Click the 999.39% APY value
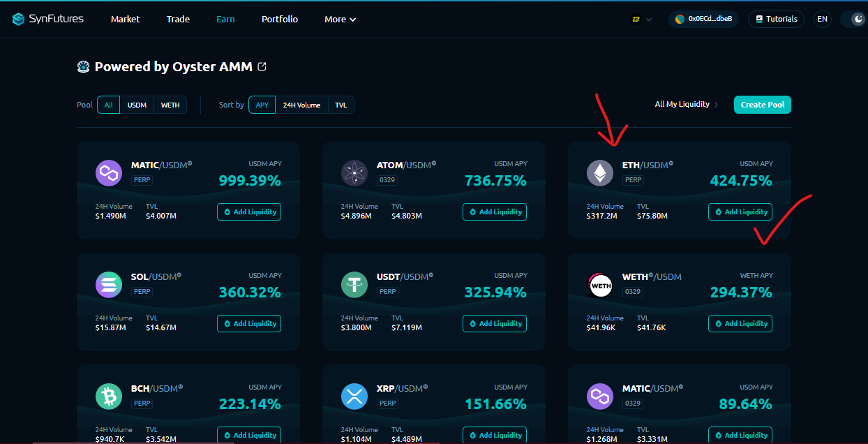Viewport: 868px width, 444px height. 250,181
